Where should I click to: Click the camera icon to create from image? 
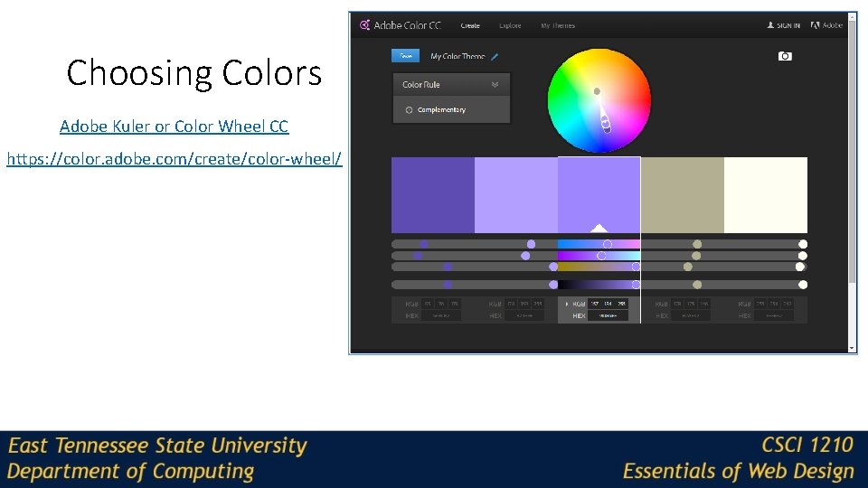[x=785, y=56]
